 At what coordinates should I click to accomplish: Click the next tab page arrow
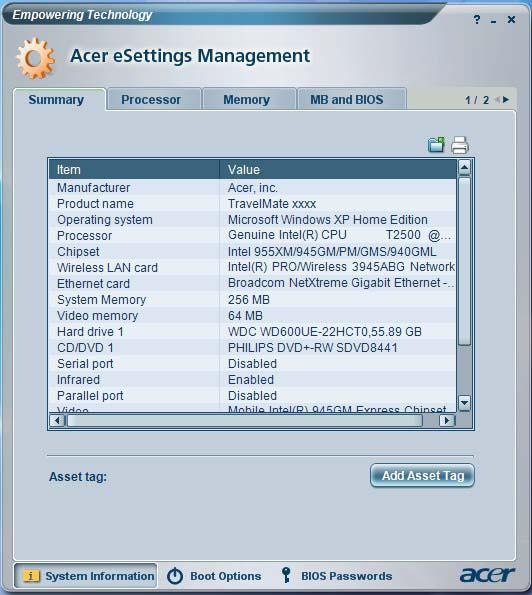(x=506, y=99)
